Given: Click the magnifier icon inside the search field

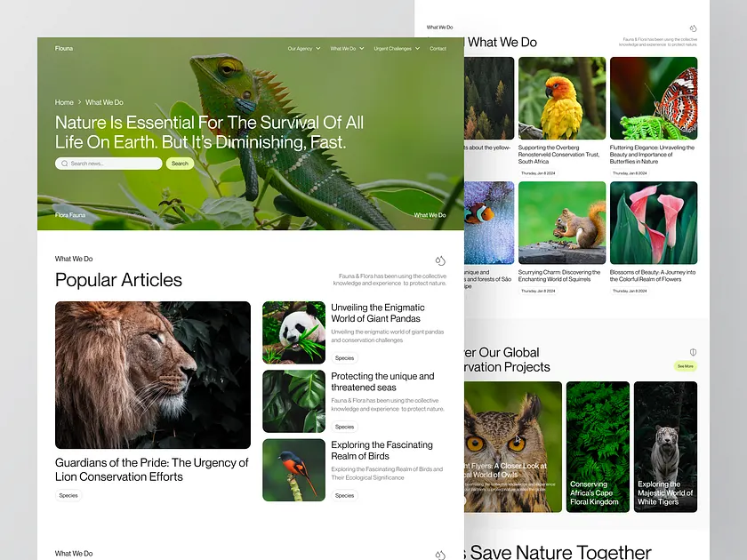Looking at the screenshot, I should (x=64, y=164).
